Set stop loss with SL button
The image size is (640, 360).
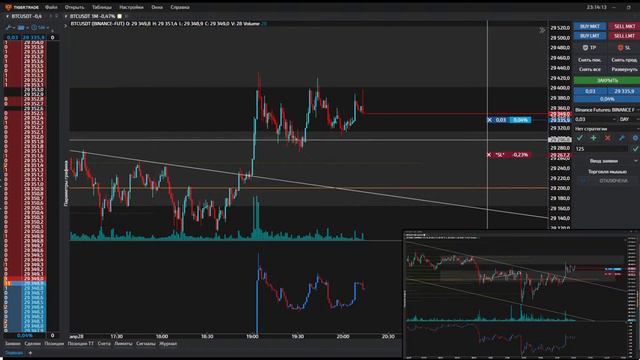(624, 48)
